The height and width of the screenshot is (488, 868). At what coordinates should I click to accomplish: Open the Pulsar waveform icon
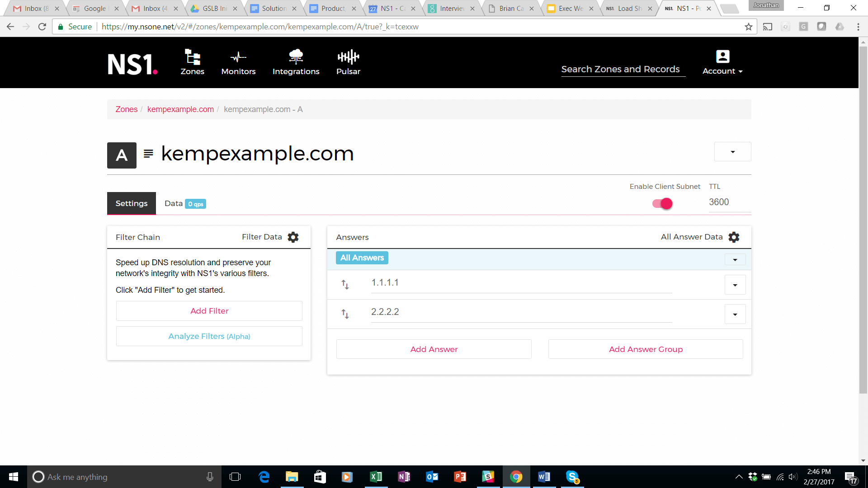[x=348, y=57]
